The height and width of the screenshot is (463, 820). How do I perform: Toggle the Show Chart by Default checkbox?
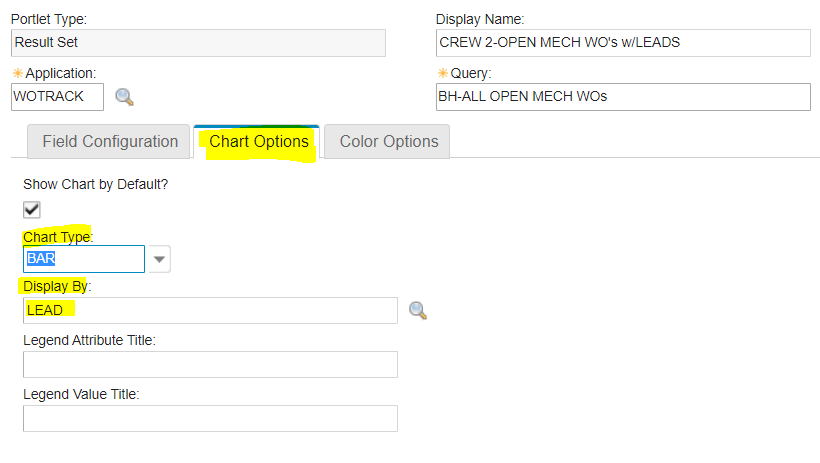pyautogui.click(x=32, y=209)
